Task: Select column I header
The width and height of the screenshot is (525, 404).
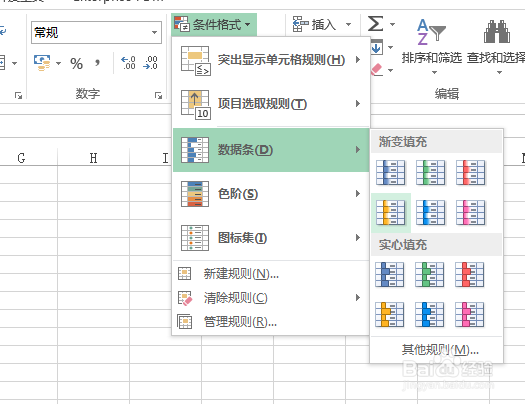Action: [x=165, y=158]
